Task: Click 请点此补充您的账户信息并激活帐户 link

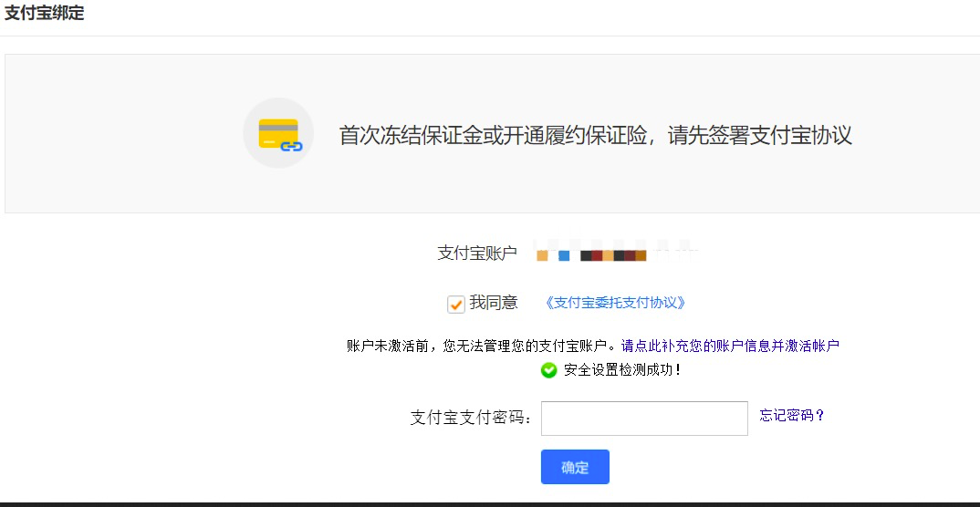Action: click(730, 346)
